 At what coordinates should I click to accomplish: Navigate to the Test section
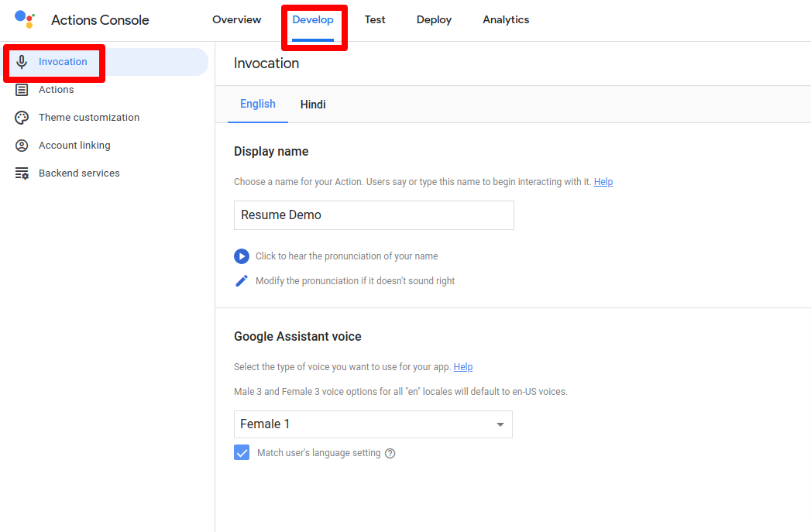[x=375, y=19]
